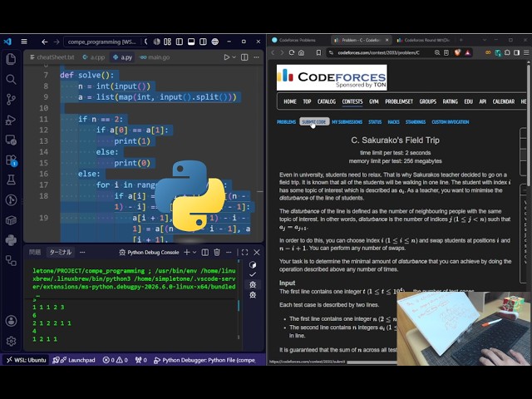Open the browser extensions puzzle icon
The height and width of the screenshot is (399, 532).
507,52
